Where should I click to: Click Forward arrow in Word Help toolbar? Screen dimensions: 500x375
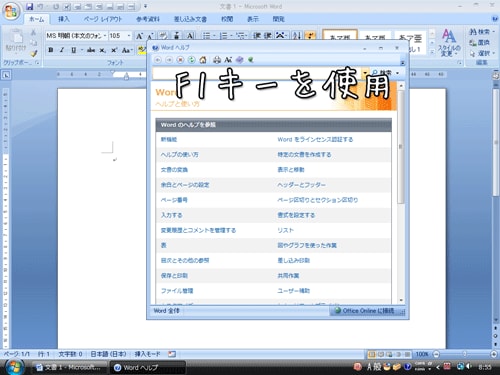click(x=169, y=60)
